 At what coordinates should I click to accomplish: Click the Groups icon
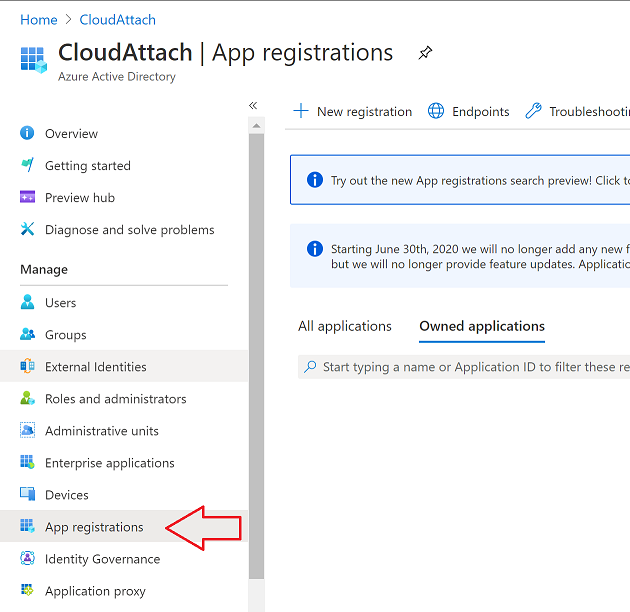27,334
